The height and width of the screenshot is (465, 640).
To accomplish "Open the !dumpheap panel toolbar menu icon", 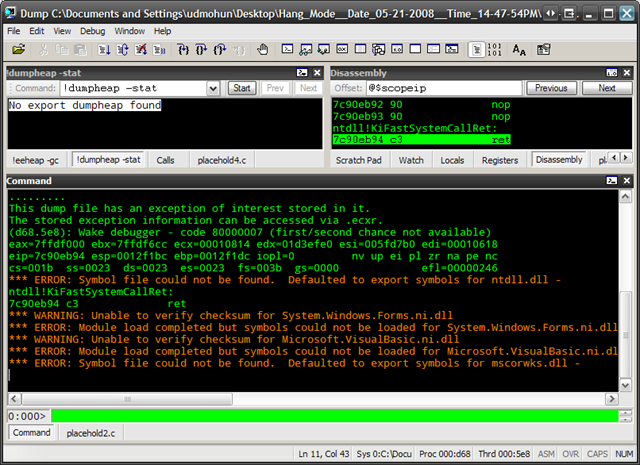I will point(302,73).
